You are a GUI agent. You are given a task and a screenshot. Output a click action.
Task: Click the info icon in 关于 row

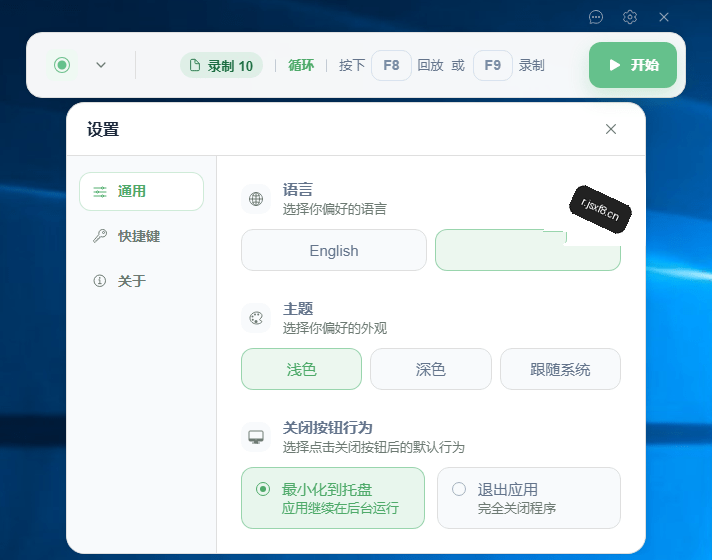click(99, 281)
